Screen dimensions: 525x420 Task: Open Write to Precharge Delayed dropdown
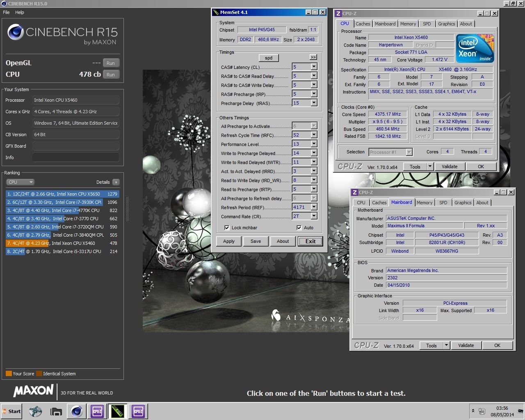coord(314,153)
